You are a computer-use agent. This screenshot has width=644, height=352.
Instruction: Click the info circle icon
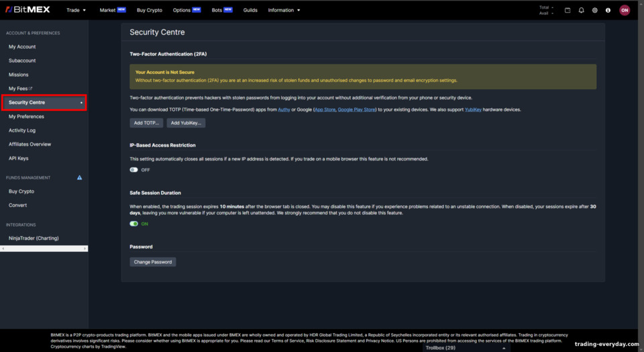tap(608, 10)
